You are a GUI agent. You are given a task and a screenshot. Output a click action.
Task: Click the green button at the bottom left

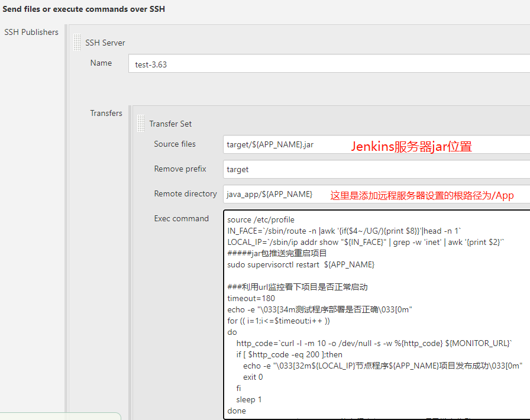(x=59, y=416)
